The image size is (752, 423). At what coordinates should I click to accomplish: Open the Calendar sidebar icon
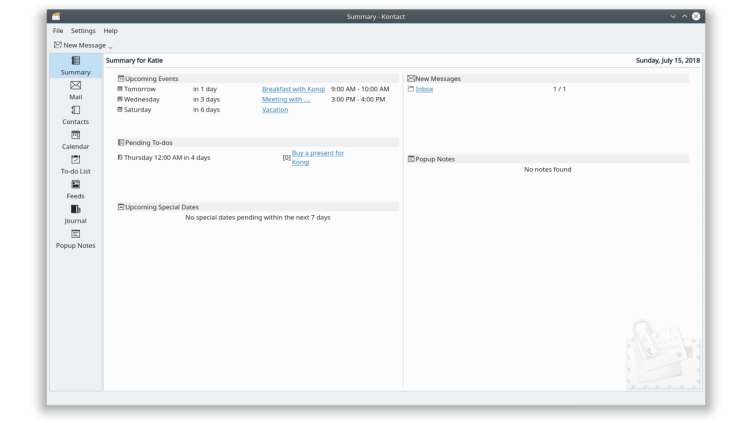[x=75, y=140]
